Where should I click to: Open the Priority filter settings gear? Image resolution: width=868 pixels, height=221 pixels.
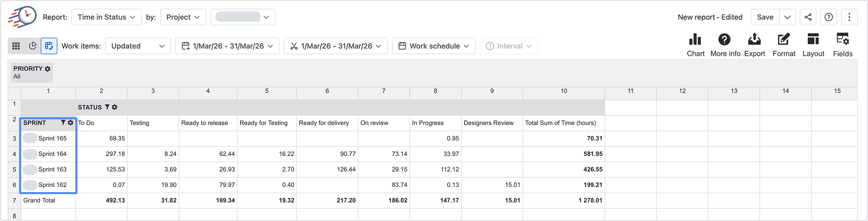(48, 69)
